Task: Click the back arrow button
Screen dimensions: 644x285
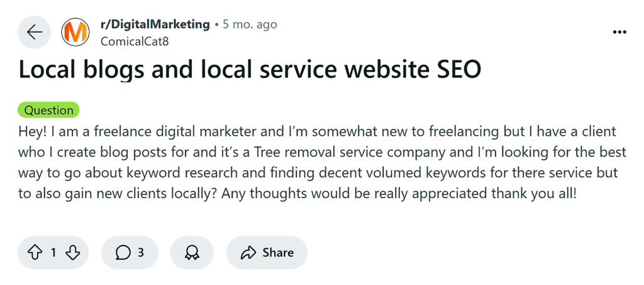Action: pyautogui.click(x=34, y=32)
